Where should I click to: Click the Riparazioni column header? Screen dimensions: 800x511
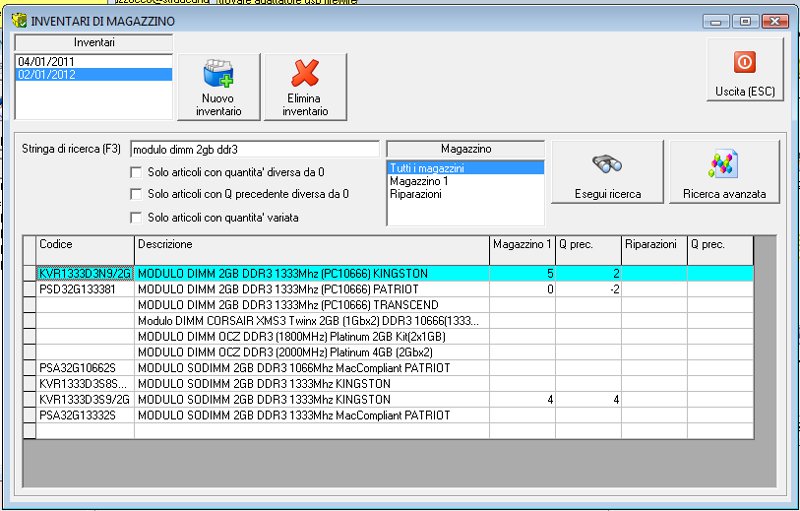(x=654, y=250)
